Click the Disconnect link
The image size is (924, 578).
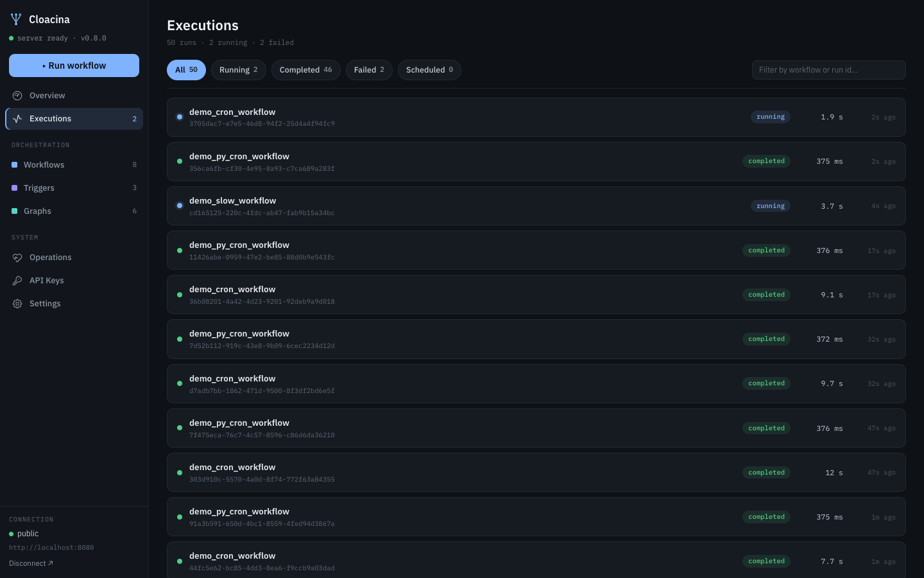31,563
